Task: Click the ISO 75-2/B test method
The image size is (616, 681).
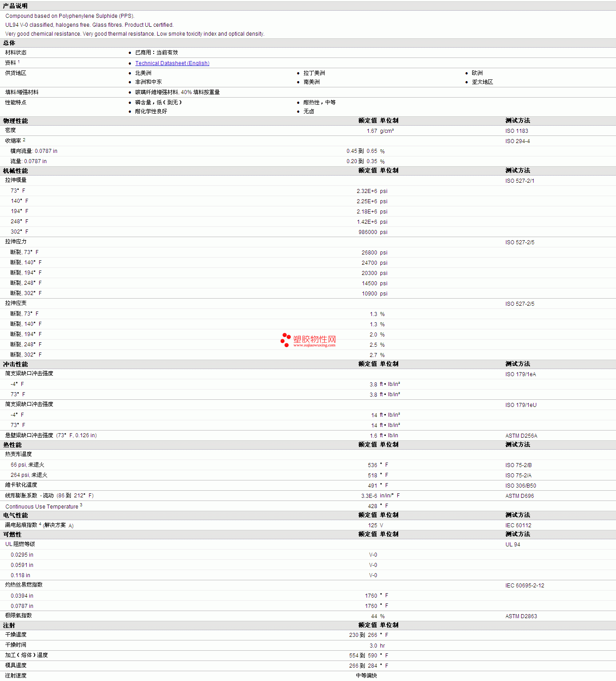Action: pos(518,465)
